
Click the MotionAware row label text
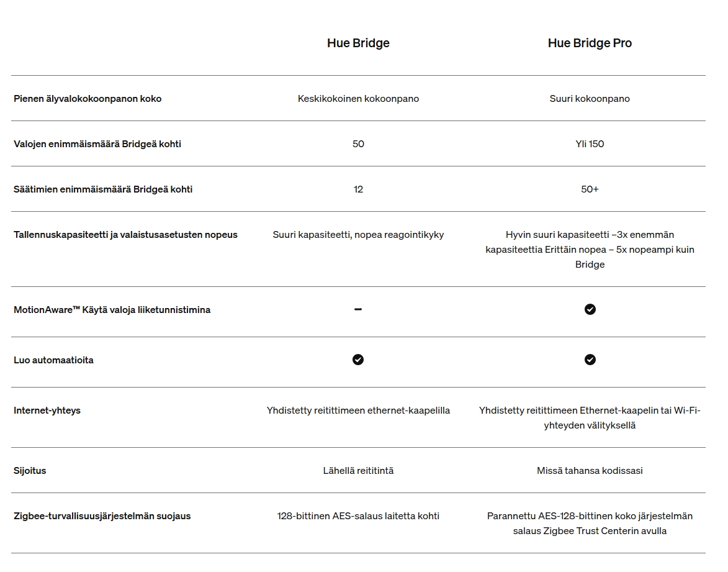pos(112,310)
